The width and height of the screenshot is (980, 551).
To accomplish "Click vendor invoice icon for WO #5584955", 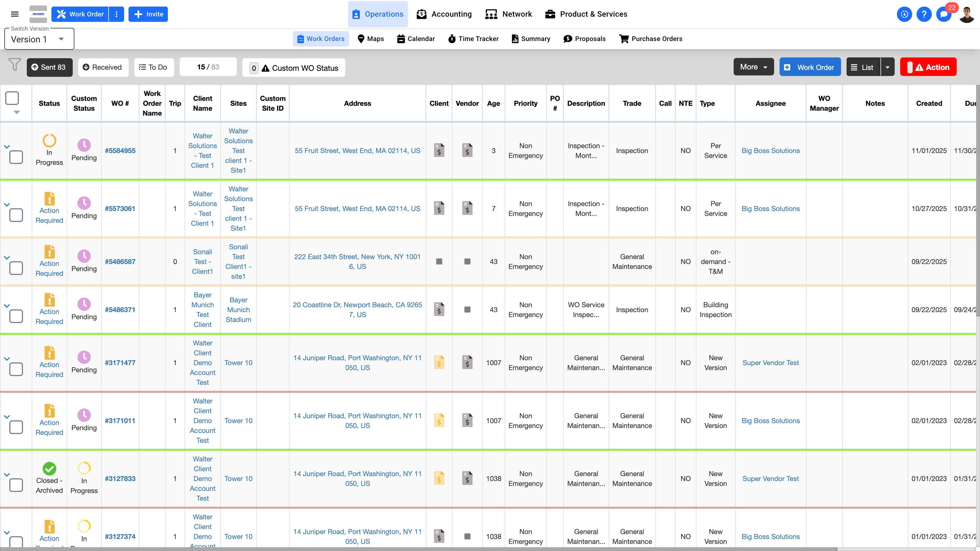I will click(x=467, y=150).
